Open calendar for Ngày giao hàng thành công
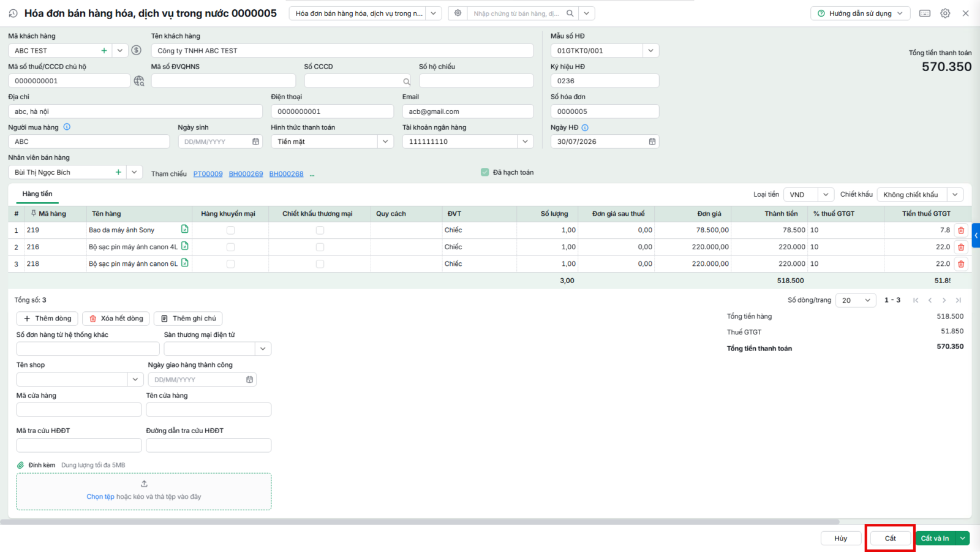This screenshot has width=980, height=552. [249, 379]
